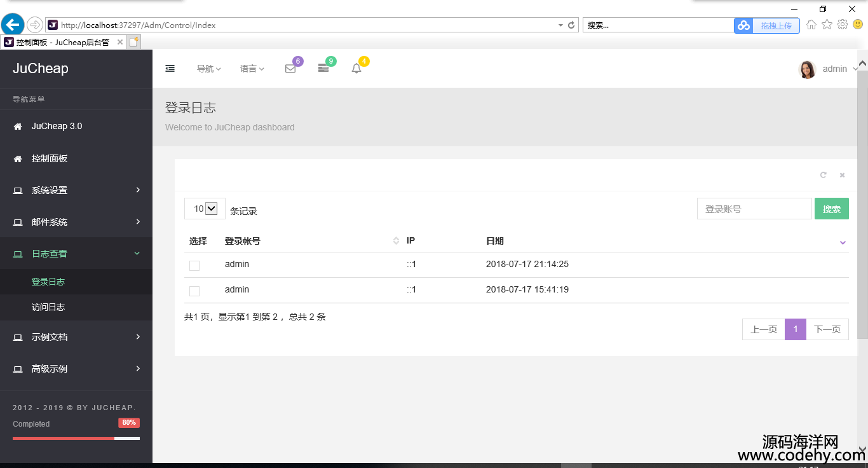The width and height of the screenshot is (868, 468).
Task: Open the mail envelope notifications icon
Action: tap(290, 69)
